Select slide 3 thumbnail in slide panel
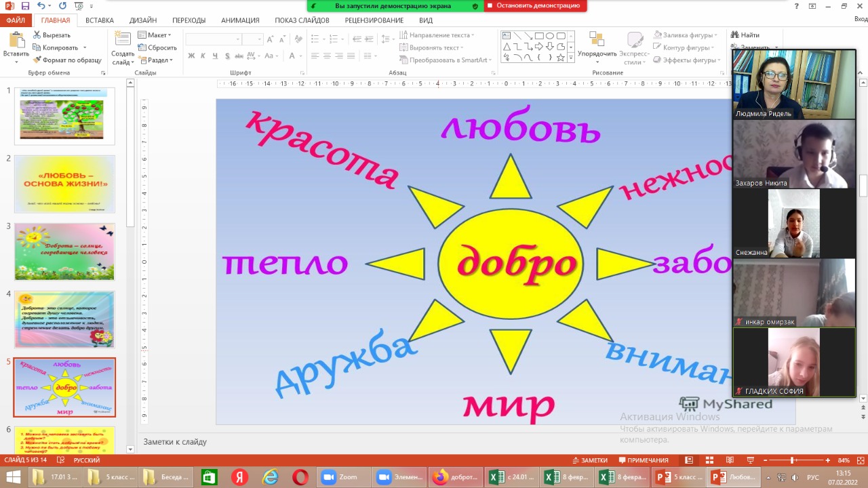 [64, 251]
